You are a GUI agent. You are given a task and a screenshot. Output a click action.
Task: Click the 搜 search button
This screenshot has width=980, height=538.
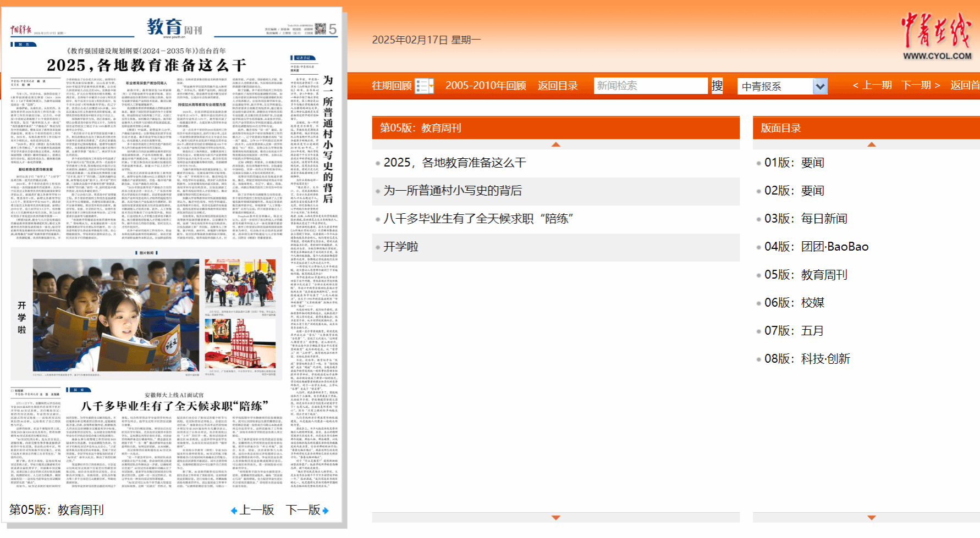click(717, 86)
